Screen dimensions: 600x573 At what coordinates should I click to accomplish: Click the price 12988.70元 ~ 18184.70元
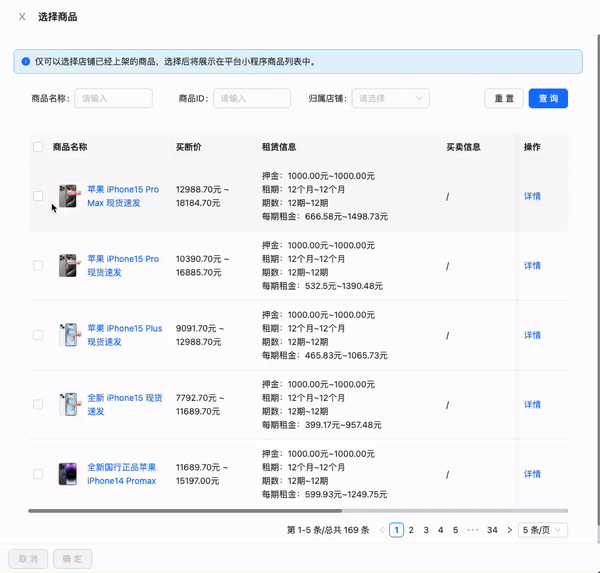202,196
